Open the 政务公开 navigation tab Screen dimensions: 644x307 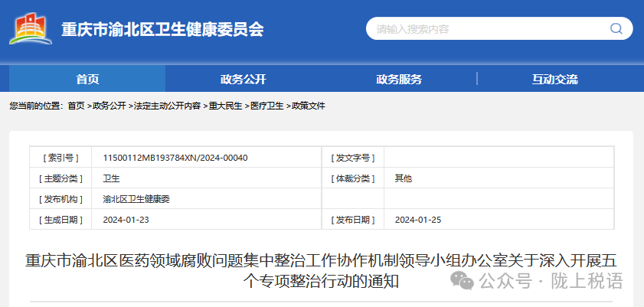[244, 79]
